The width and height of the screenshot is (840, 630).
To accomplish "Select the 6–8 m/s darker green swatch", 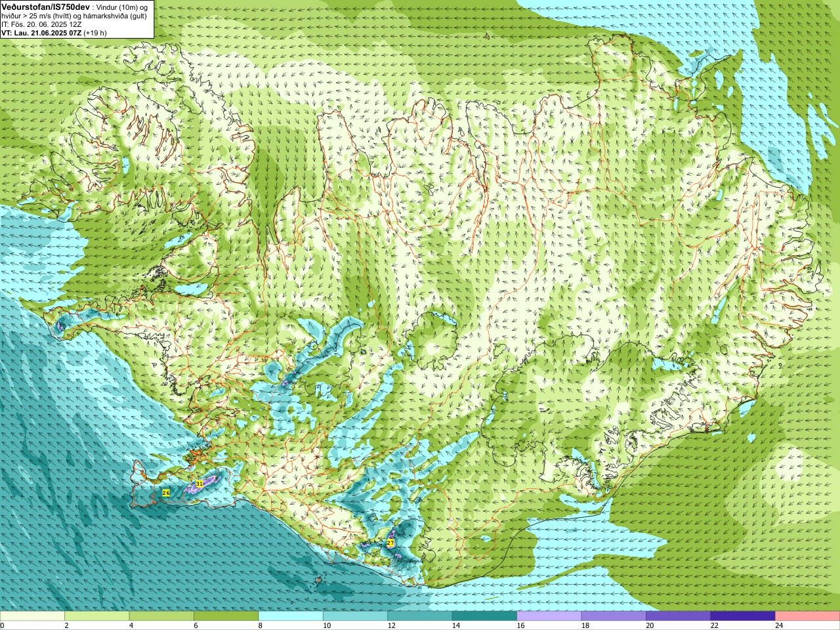I will click(x=226, y=616).
